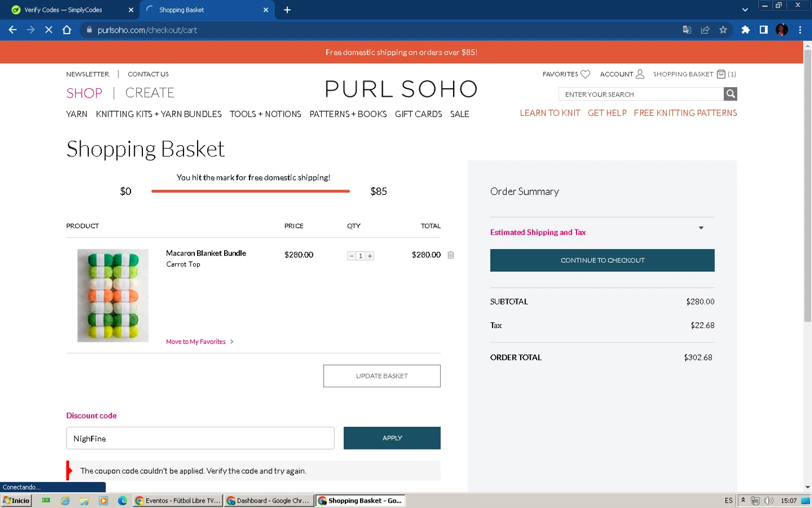Click the Internet Explorer taskbar icon

[x=66, y=500]
